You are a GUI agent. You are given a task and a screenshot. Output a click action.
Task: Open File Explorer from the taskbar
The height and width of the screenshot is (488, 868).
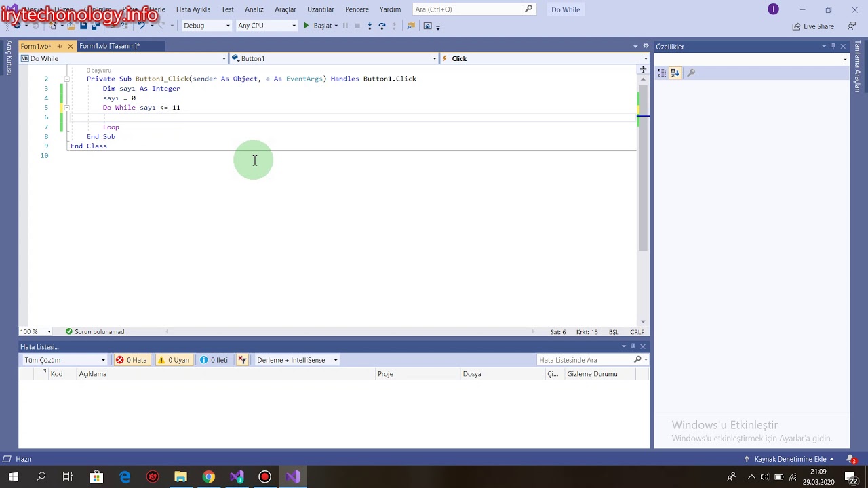(180, 476)
